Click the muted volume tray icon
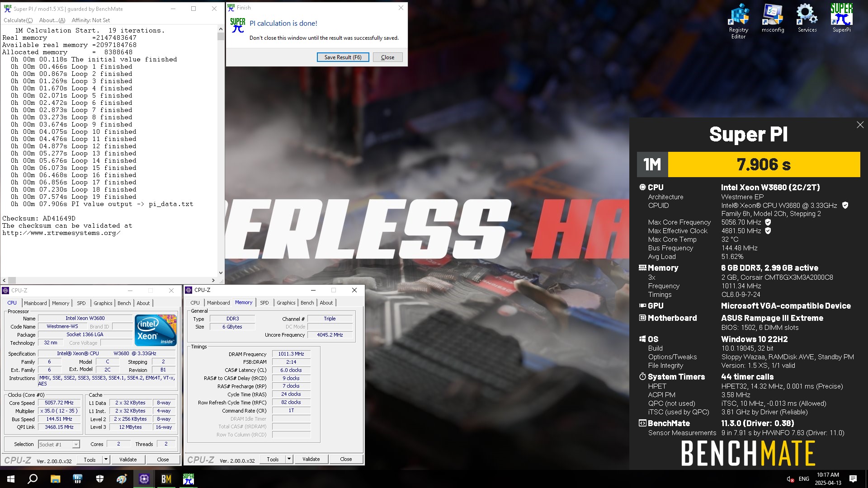 coord(790,479)
